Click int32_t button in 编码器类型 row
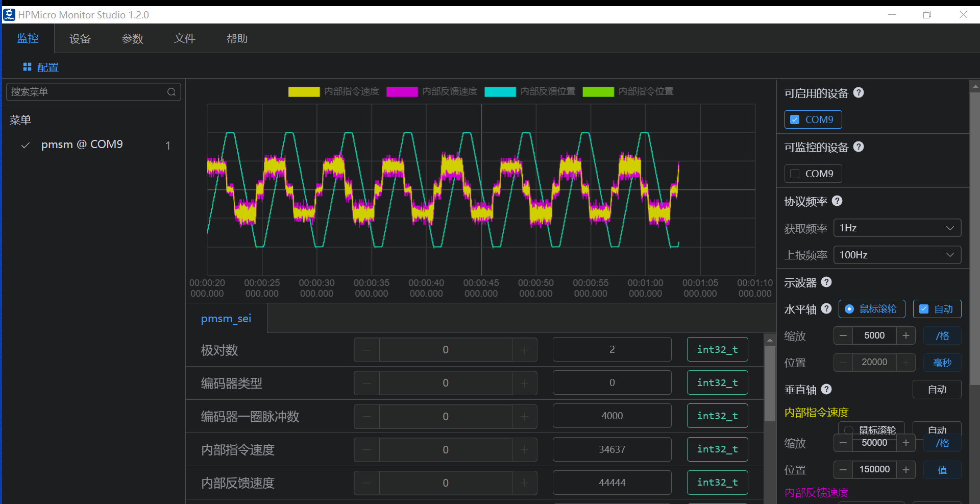 (717, 382)
